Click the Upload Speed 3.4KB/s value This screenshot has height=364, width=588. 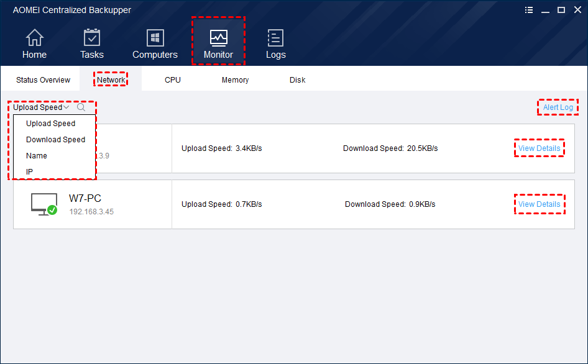pyautogui.click(x=249, y=148)
